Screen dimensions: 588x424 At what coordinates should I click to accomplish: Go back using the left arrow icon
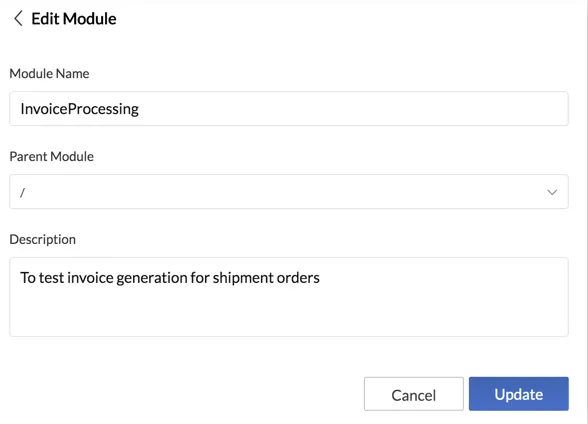pos(18,18)
